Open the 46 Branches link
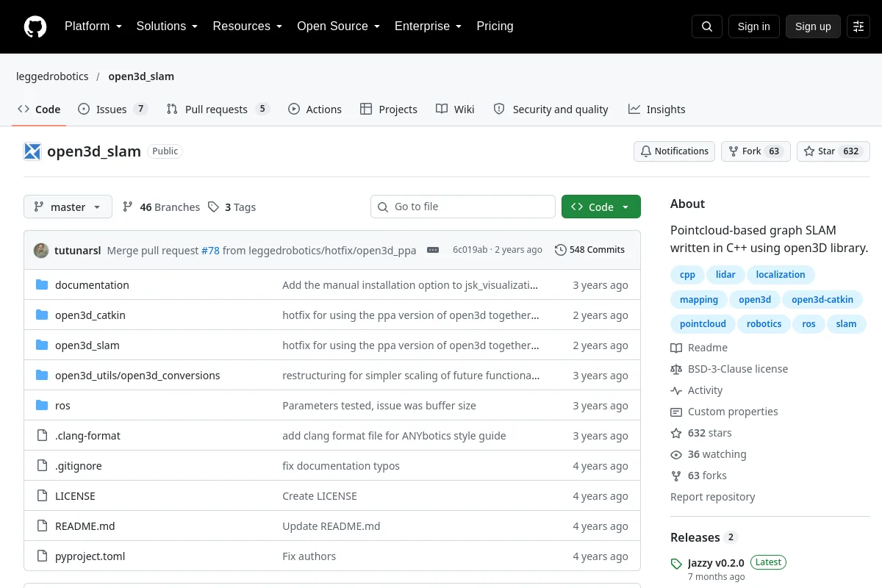Image resolution: width=882 pixels, height=588 pixels. [161, 207]
